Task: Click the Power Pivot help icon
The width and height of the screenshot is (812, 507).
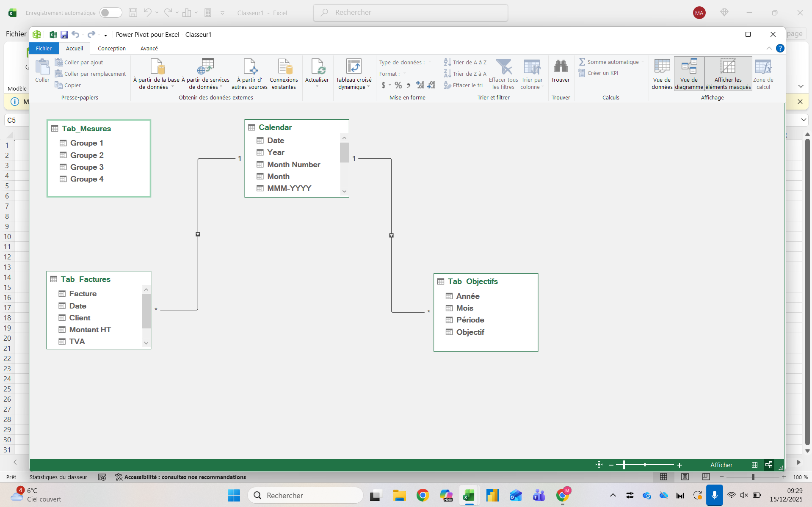Action: (x=780, y=48)
